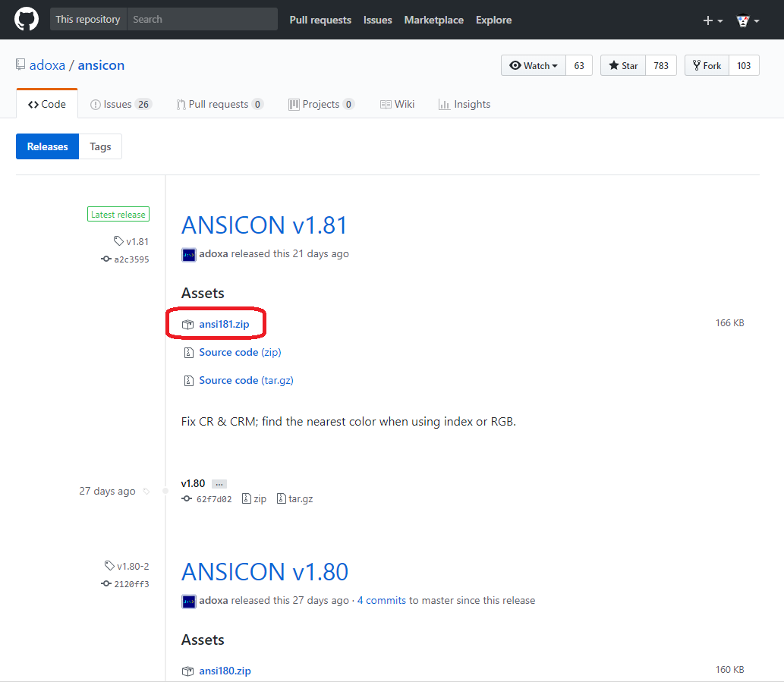Image resolution: width=784 pixels, height=682 pixels.
Task: Open the '4 commits' since release link
Action: pos(382,601)
